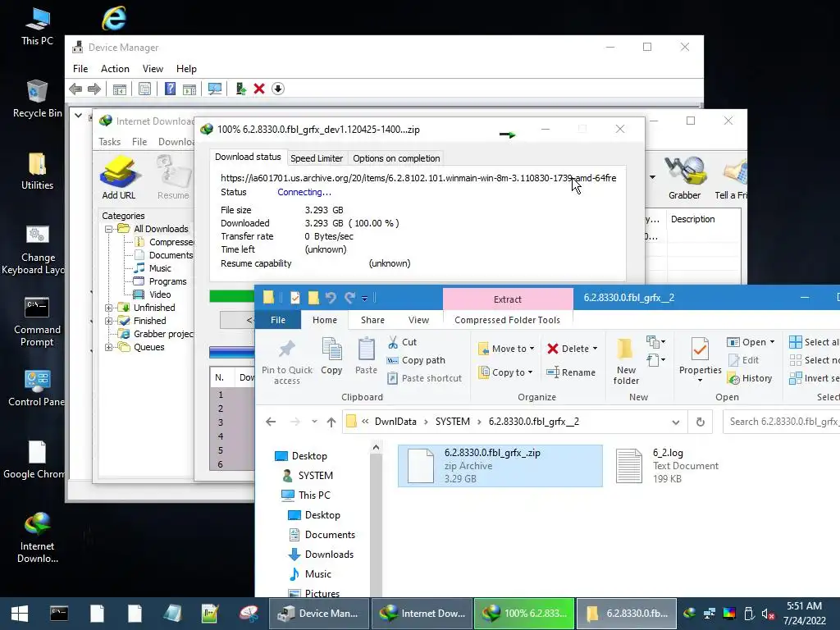Select This PC in navigation pane

point(314,495)
